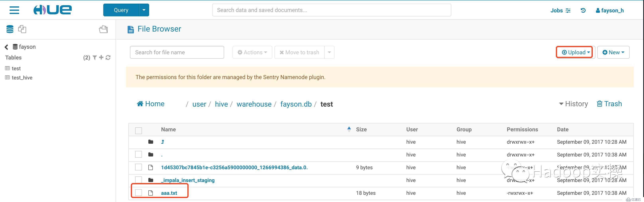Open the History path dropdown
Screen dimensions: 644x202
(x=573, y=104)
